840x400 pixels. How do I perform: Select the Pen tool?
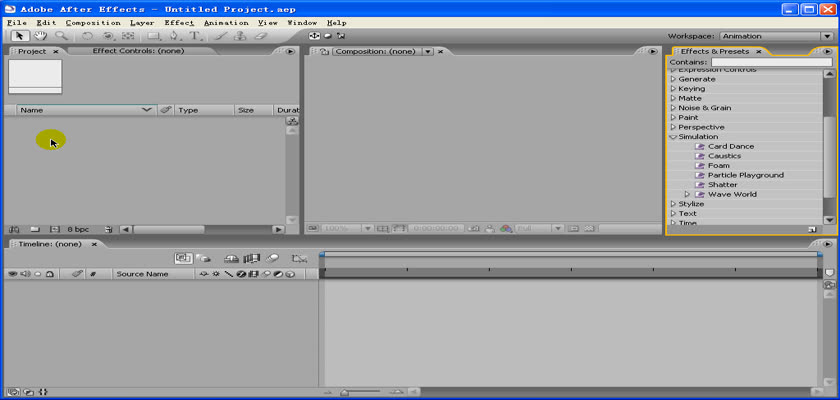(x=175, y=36)
